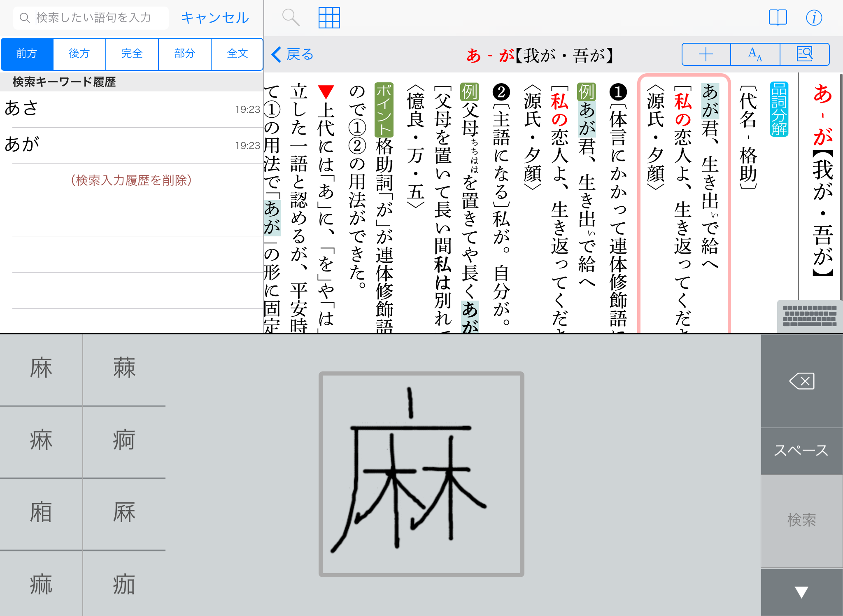Image resolution: width=843 pixels, height=616 pixels.
Task: Tap the info circle icon
Action: pos(814,18)
